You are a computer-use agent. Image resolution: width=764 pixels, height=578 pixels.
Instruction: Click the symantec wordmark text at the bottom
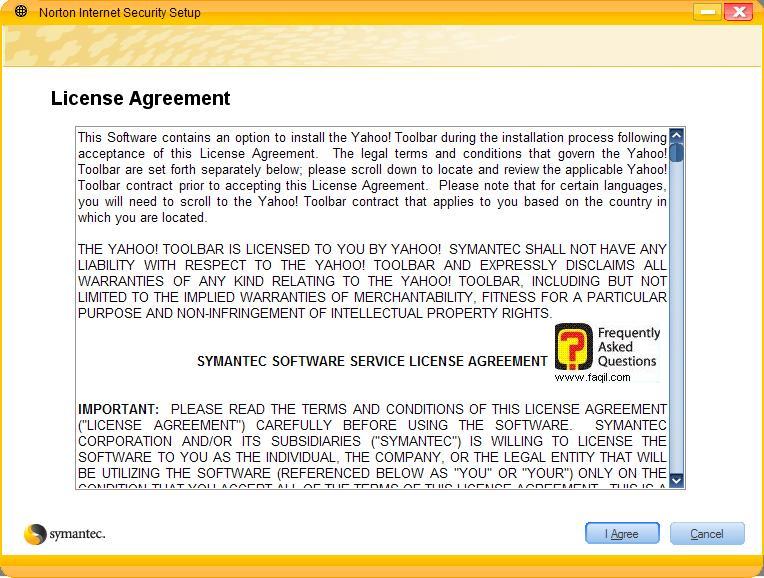(77, 534)
